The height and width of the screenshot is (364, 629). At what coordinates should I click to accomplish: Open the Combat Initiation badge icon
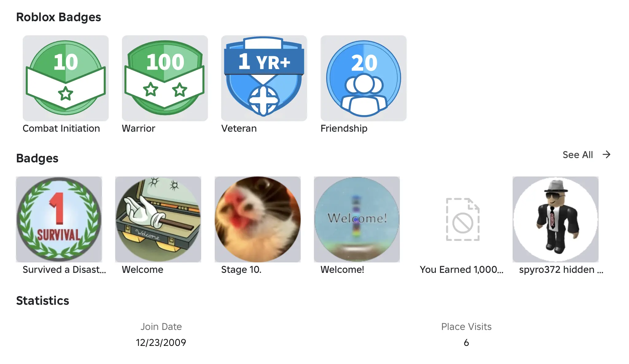click(x=66, y=78)
